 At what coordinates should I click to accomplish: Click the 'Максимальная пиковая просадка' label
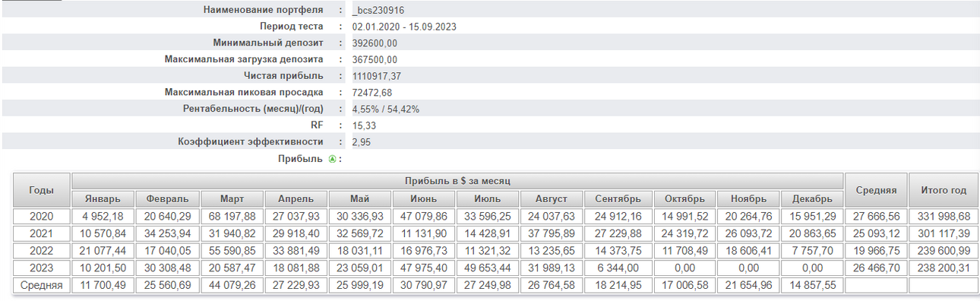[x=244, y=93]
